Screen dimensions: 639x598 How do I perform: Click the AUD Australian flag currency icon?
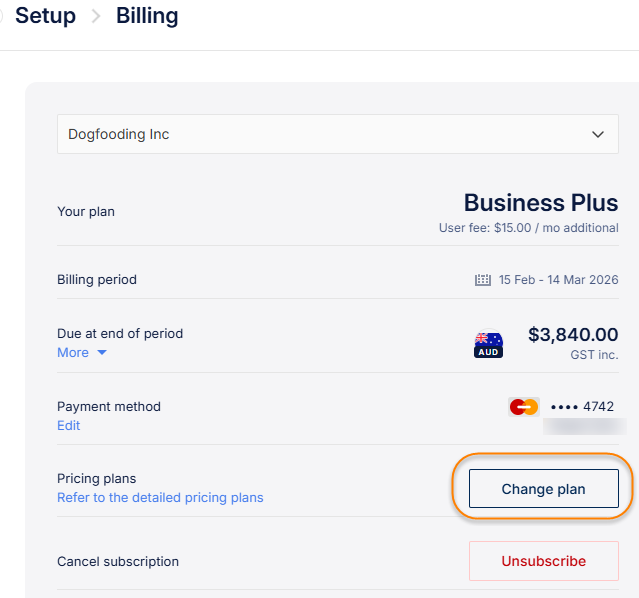[x=488, y=345]
